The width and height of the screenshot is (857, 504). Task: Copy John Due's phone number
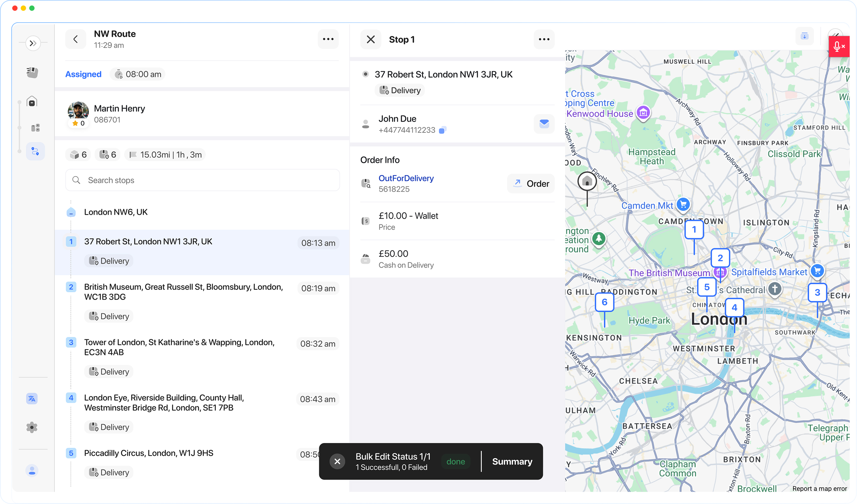442,130
